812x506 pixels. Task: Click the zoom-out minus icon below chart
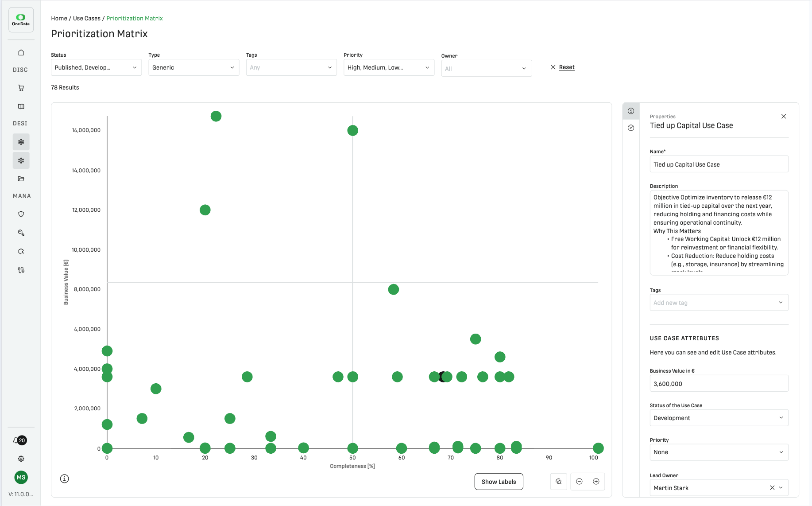(579, 482)
